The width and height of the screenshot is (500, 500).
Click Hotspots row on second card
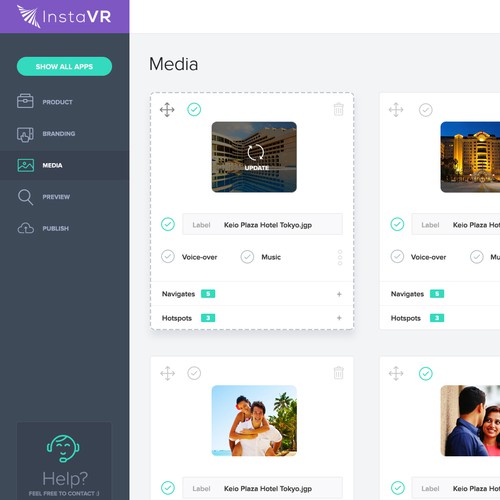[440, 318]
